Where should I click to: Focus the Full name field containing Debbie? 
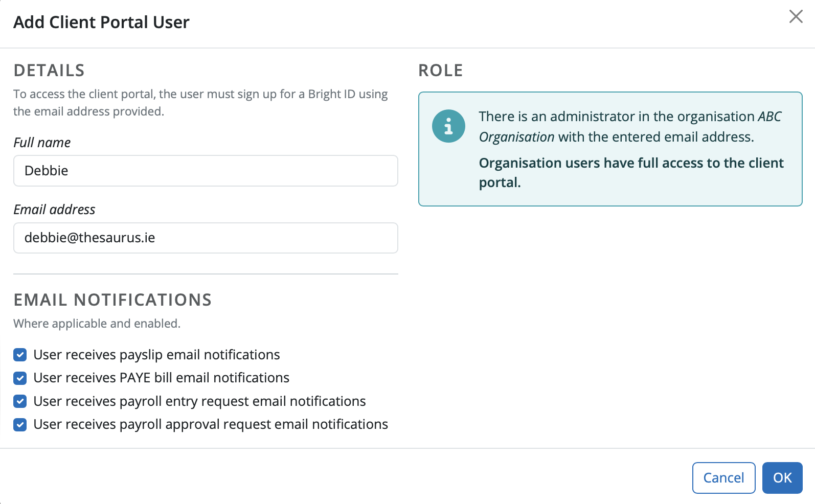click(206, 171)
